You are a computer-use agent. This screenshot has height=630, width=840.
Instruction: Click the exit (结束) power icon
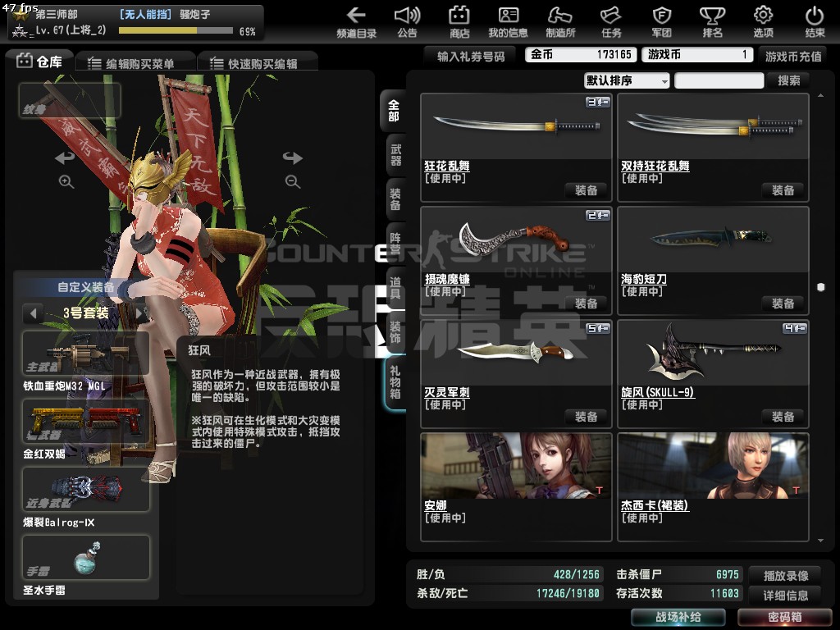815,22
